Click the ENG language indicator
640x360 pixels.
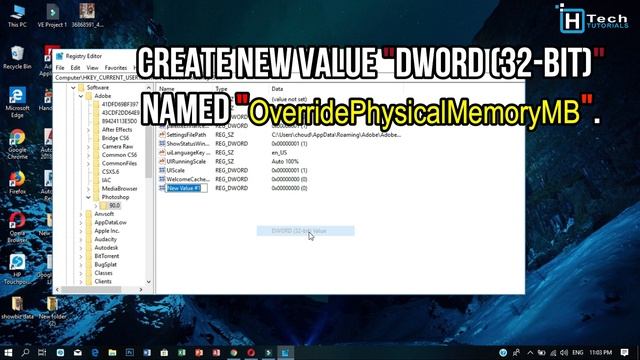pyautogui.click(x=578, y=353)
